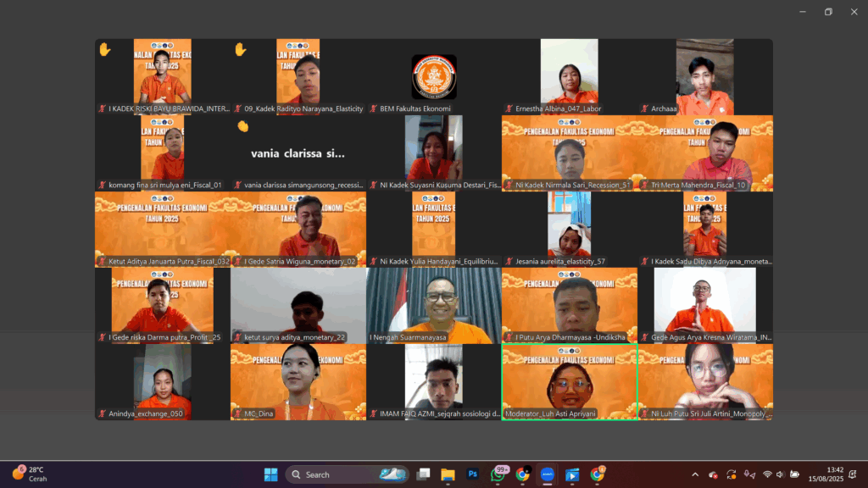
Task: Open the volume control in system tray
Action: point(780,474)
